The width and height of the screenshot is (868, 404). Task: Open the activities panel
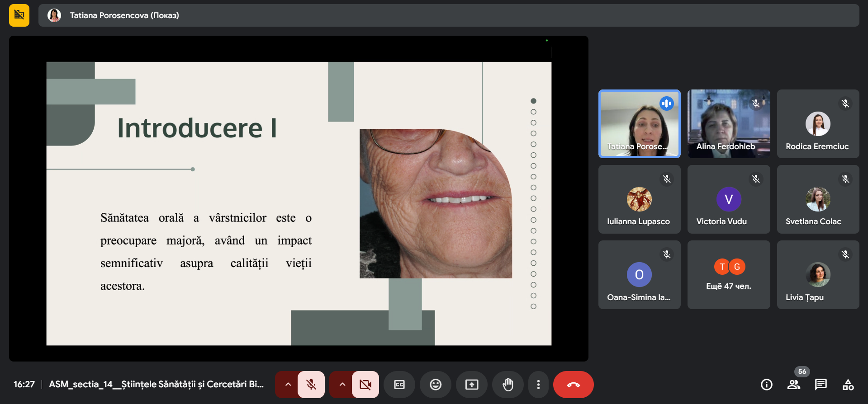pos(848,385)
